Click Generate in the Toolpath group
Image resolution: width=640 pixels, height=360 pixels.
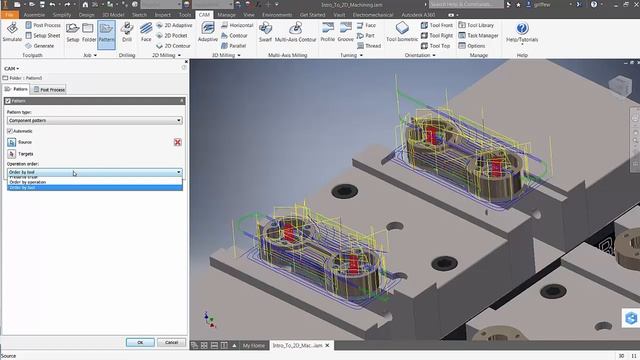(x=40, y=46)
